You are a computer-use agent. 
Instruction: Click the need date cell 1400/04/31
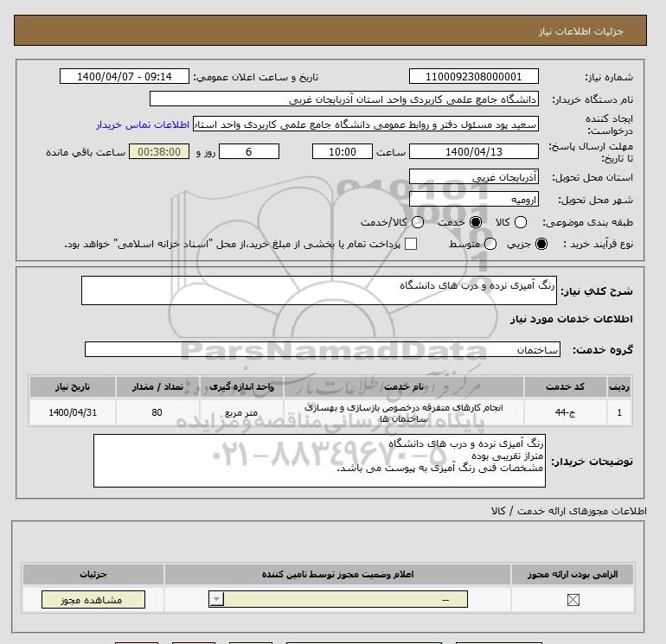[x=73, y=412]
